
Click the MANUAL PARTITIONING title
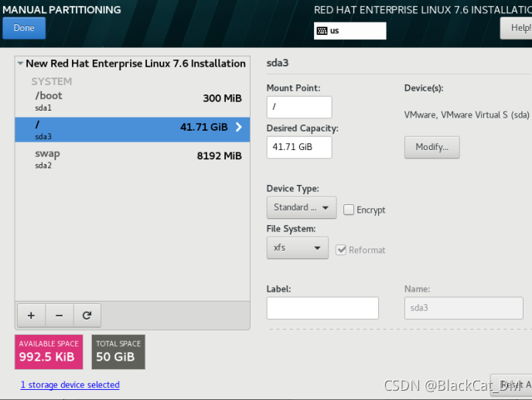61,10
